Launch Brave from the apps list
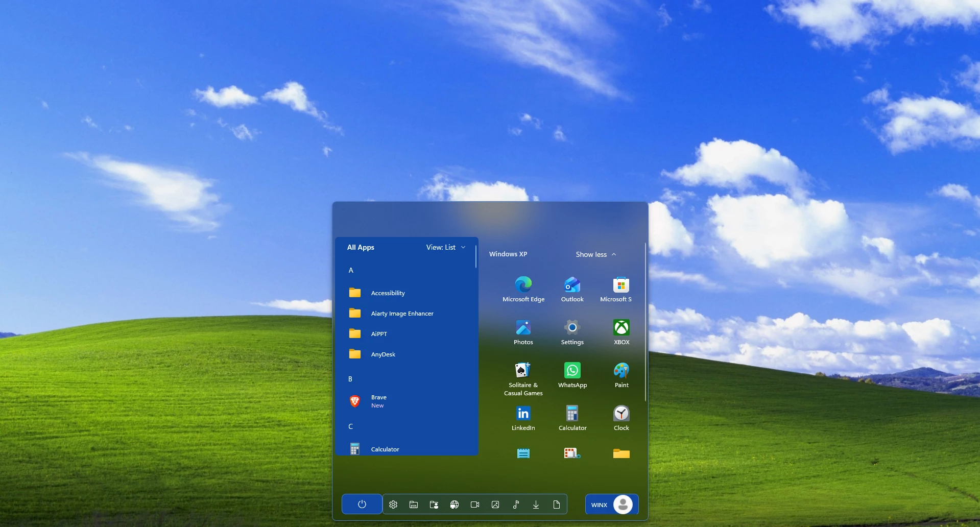Screen dimensions: 980x527 (407, 401)
